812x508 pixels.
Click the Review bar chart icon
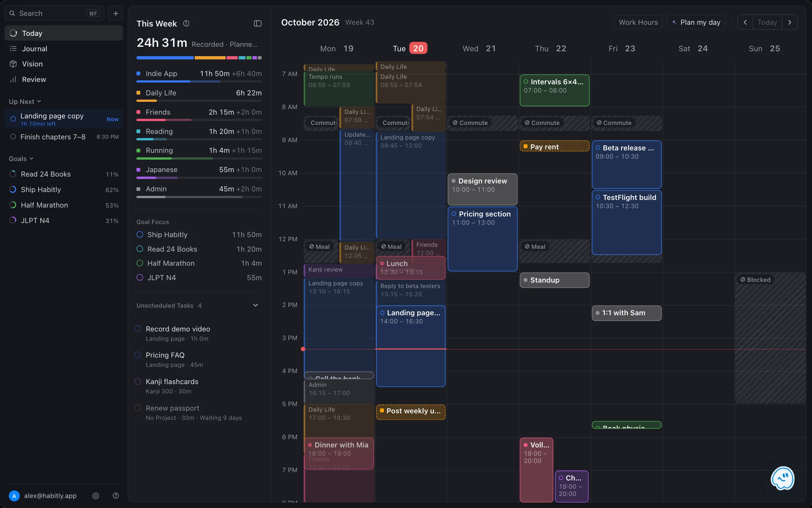click(x=13, y=80)
